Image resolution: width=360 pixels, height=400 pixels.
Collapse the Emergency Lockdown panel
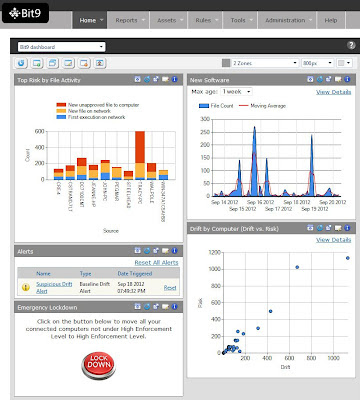pos(137,307)
